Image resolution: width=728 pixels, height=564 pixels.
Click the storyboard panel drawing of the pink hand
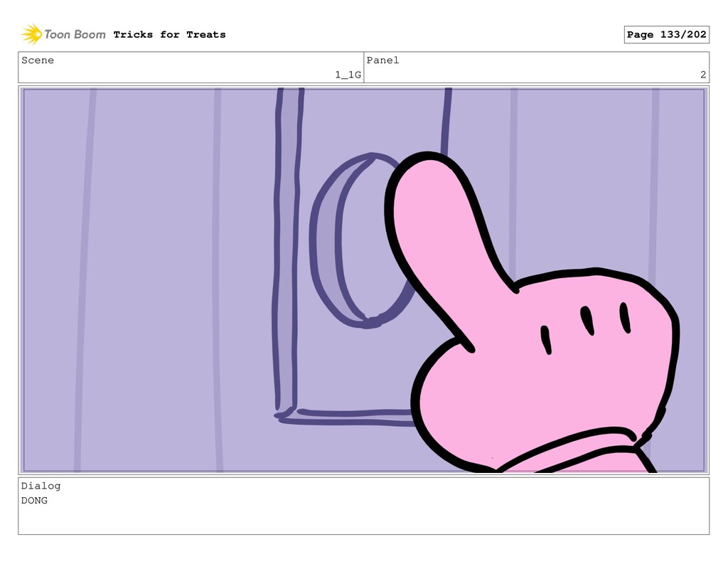(363, 280)
